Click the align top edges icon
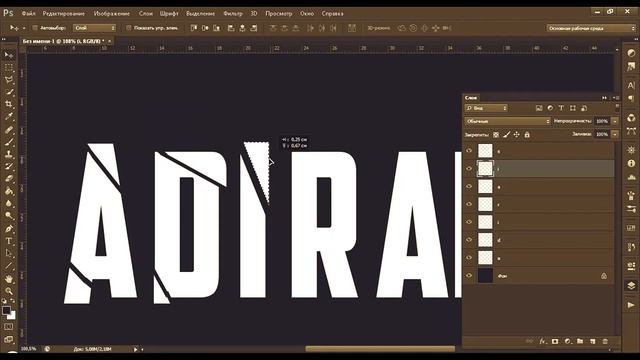Screen dimensions: 640x360 (x=194, y=28)
